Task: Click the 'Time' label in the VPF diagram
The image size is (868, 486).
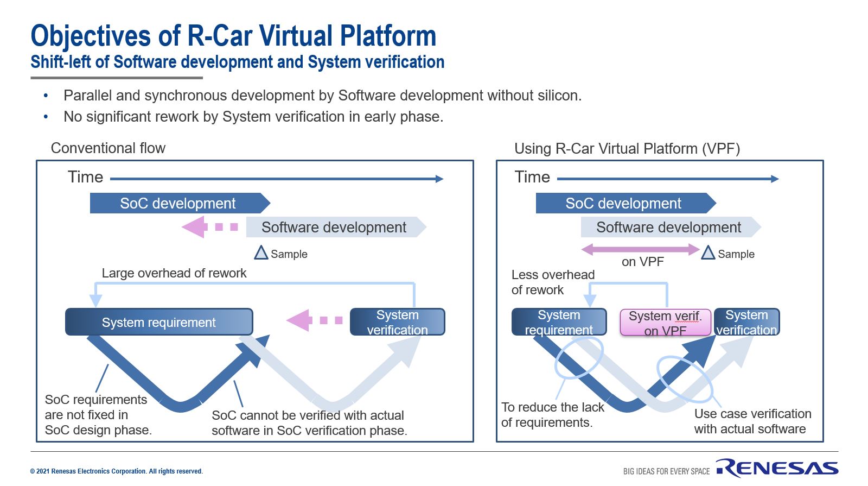Action: [x=532, y=177]
